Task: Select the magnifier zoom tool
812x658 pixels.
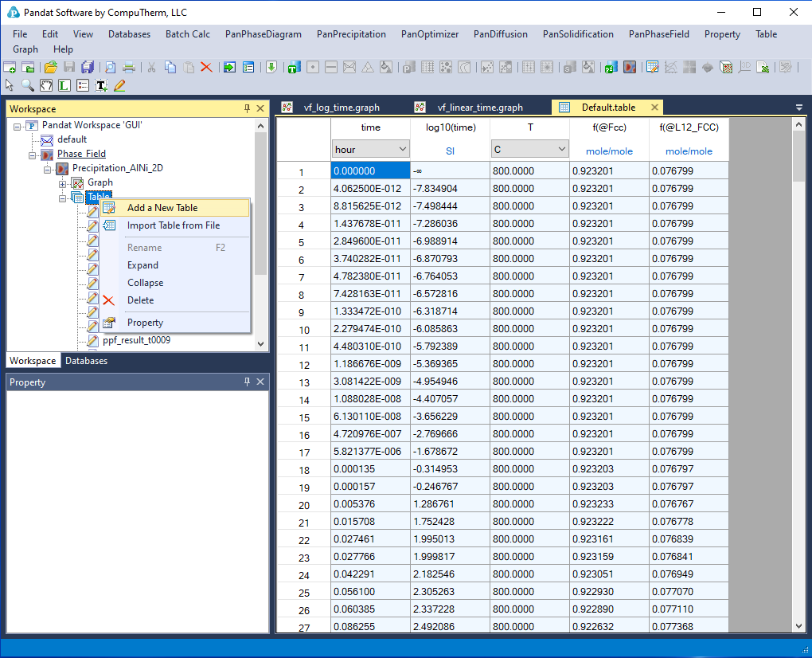Action: pos(28,85)
